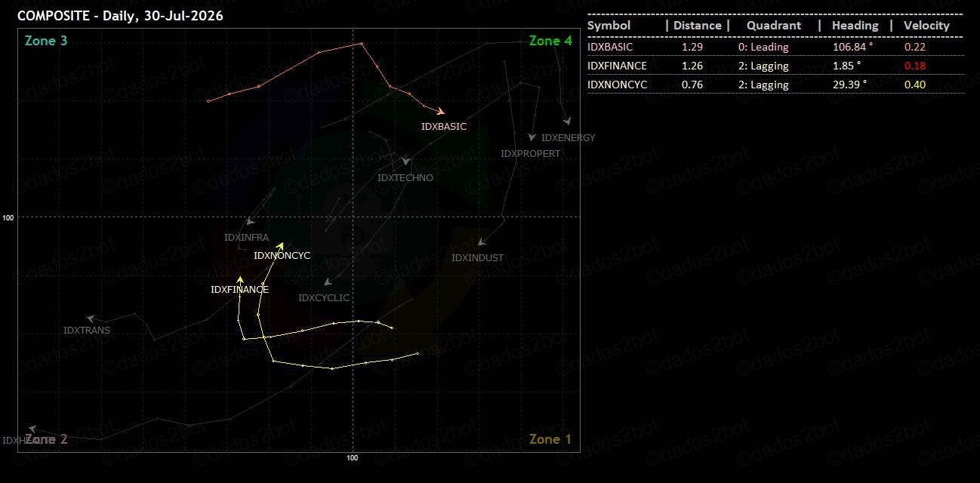980x483 pixels.
Task: Click the gray IDXINDUST arrowhead marker
Action: (x=481, y=242)
